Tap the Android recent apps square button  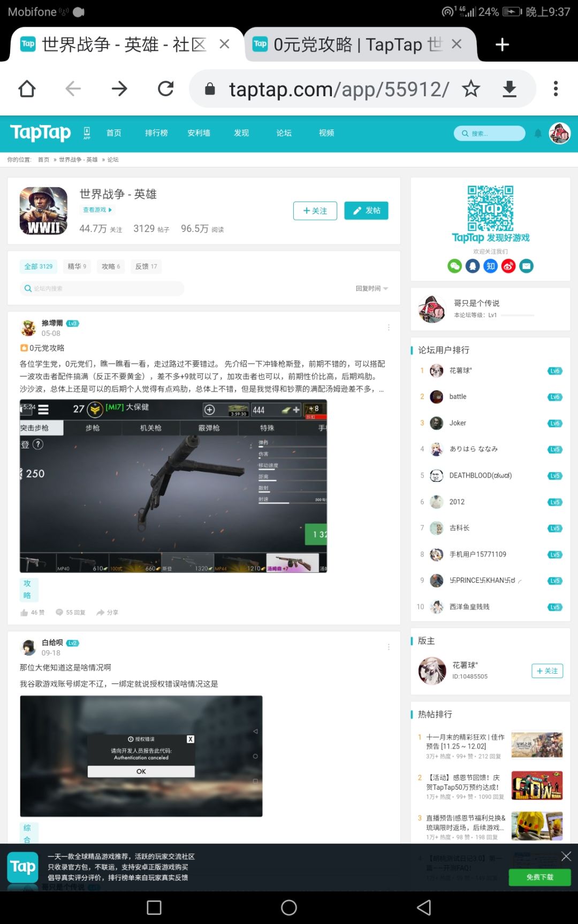click(x=154, y=907)
